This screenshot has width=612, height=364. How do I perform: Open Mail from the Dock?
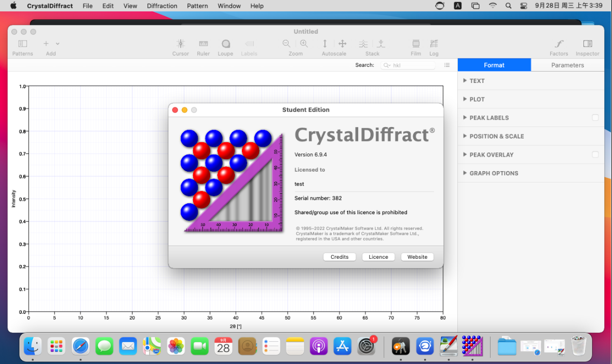(x=128, y=346)
